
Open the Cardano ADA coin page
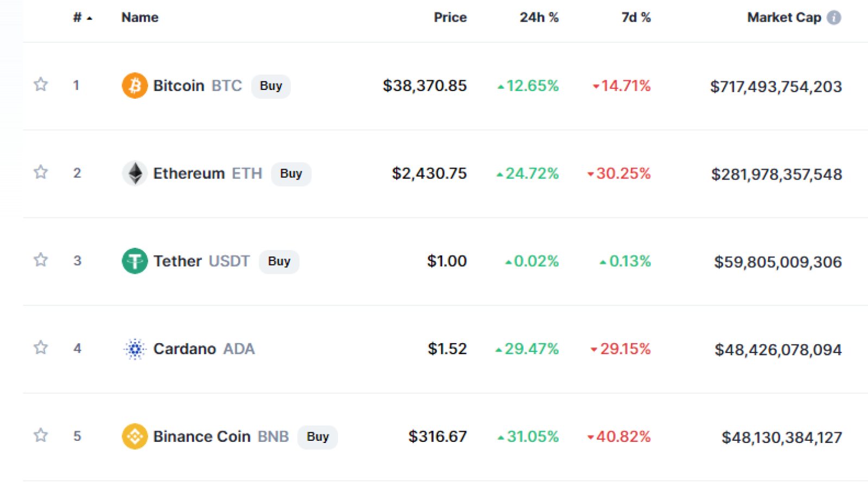coord(204,349)
